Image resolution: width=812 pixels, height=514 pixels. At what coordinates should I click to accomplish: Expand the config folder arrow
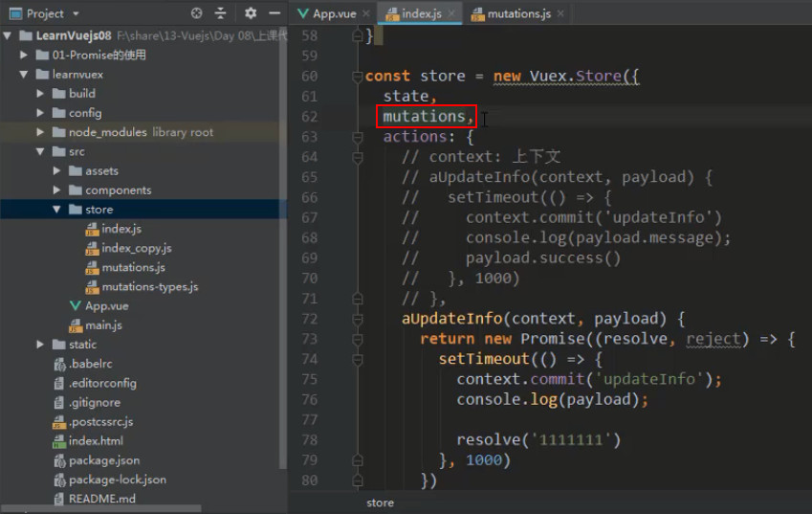(40, 112)
